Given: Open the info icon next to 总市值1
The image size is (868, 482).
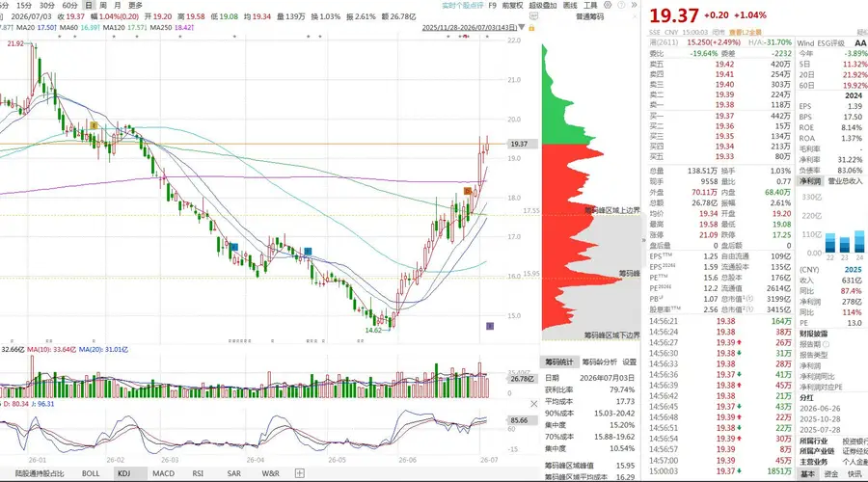Looking at the screenshot, I should click(750, 299).
